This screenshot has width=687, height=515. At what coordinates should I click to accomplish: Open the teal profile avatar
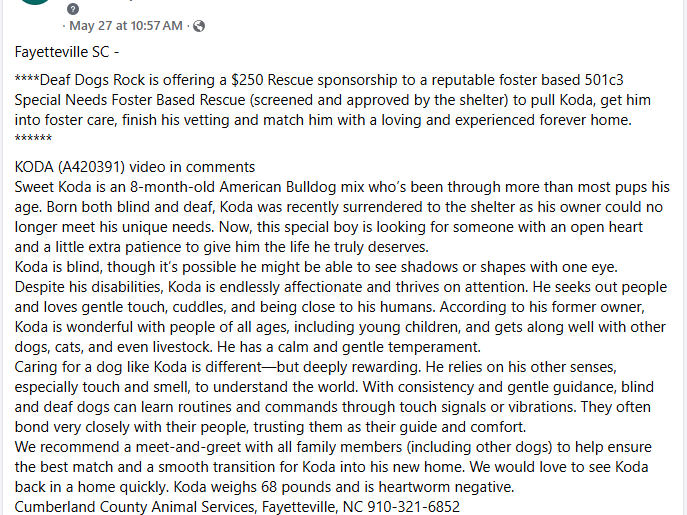pyautogui.click(x=35, y=2)
